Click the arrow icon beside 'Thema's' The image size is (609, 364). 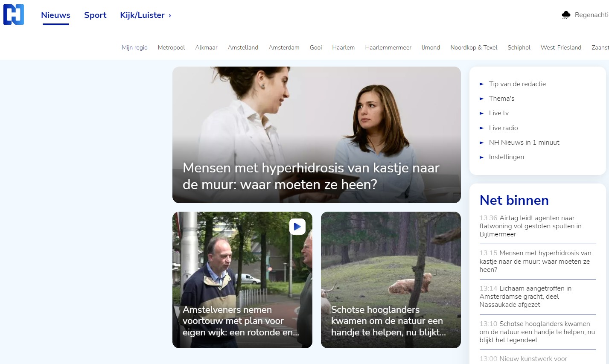point(482,99)
